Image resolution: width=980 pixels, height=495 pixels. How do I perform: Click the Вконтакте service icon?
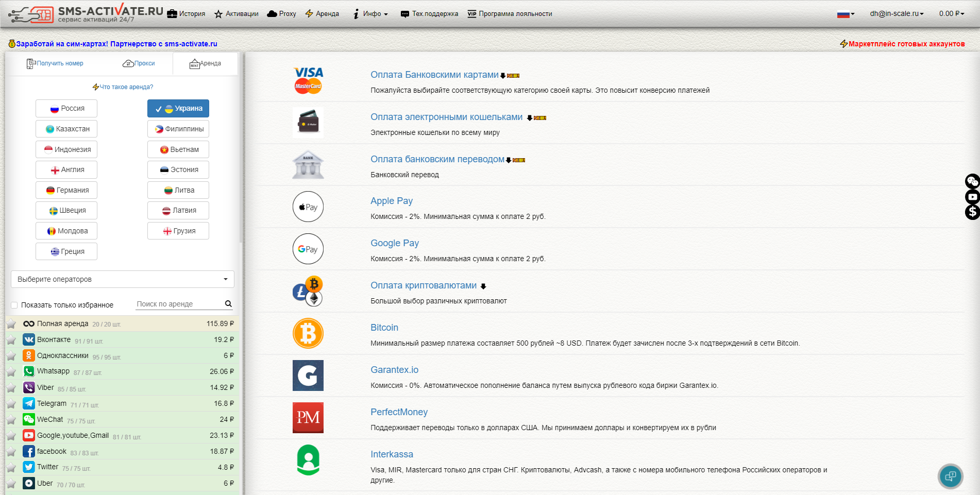(x=29, y=339)
